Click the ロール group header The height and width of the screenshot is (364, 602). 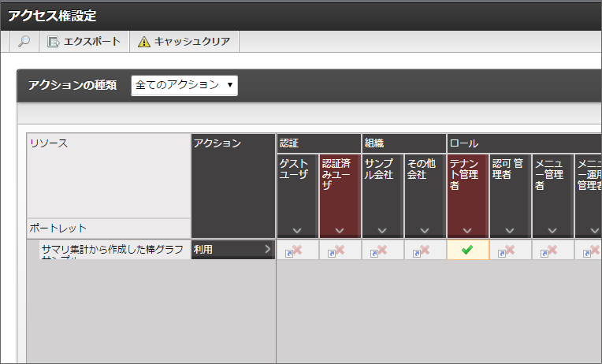click(x=525, y=143)
